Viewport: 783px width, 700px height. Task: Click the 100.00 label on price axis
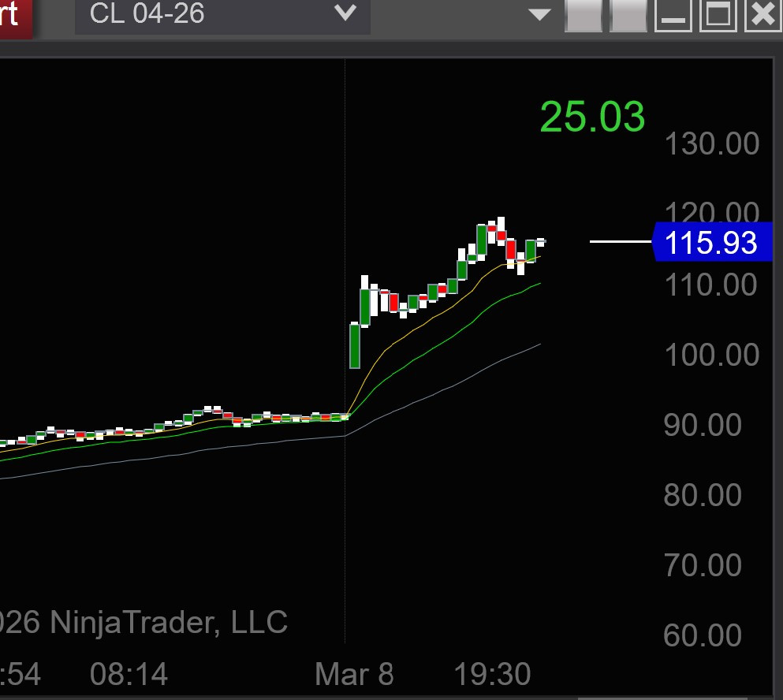[711, 355]
